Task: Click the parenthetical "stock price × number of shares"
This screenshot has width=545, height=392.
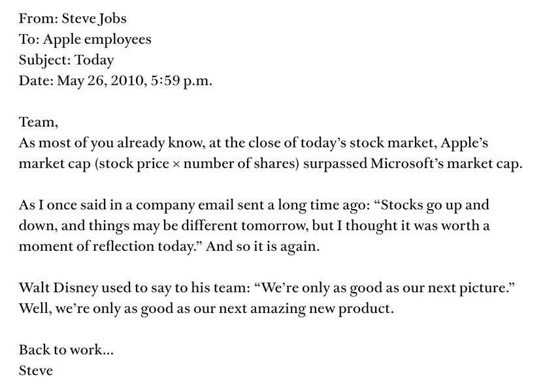Action: click(199, 164)
